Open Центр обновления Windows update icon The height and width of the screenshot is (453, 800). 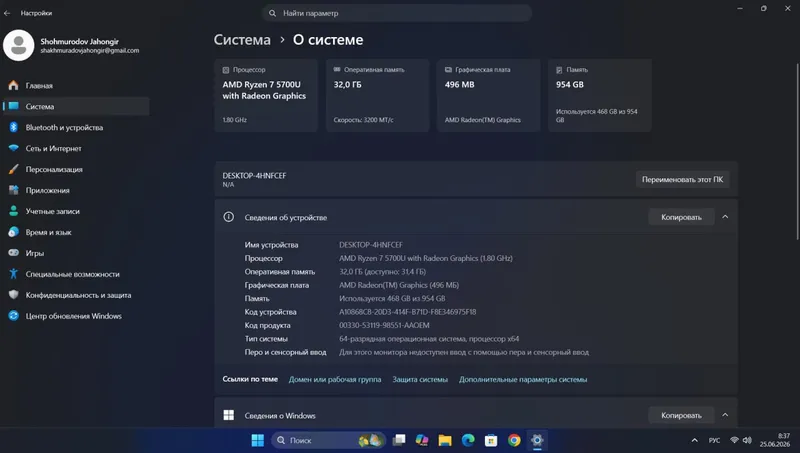14,316
